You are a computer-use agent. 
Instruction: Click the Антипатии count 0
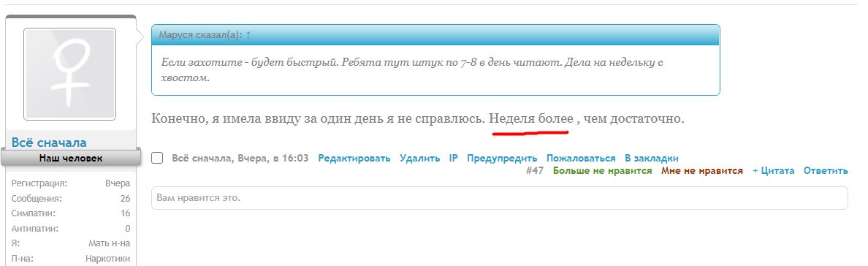tap(128, 228)
